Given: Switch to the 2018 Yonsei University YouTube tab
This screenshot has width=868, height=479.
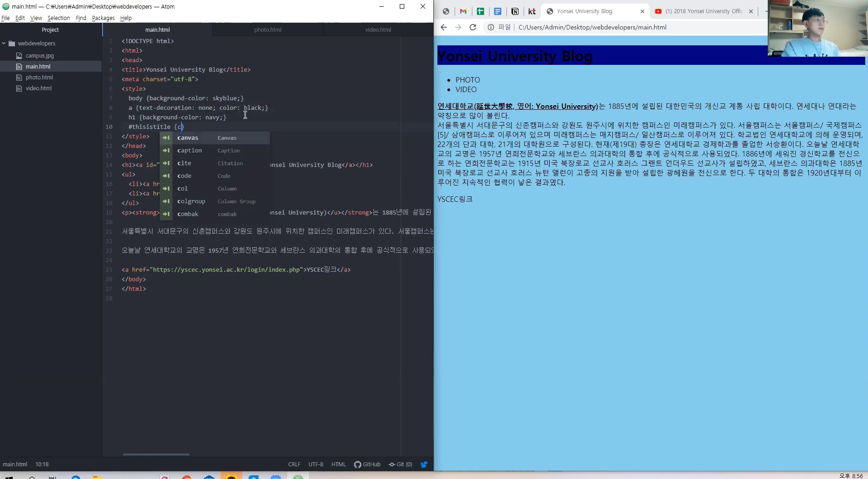Looking at the screenshot, I should (x=703, y=11).
